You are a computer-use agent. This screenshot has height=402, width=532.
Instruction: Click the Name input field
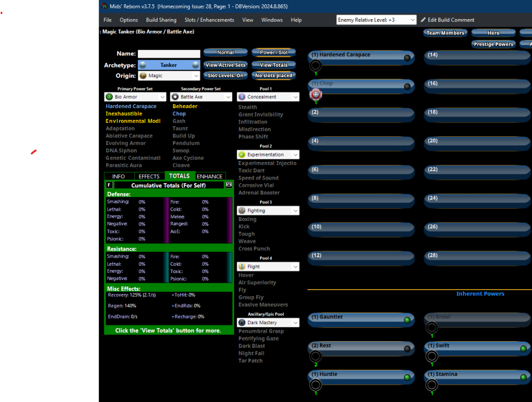[169, 54]
